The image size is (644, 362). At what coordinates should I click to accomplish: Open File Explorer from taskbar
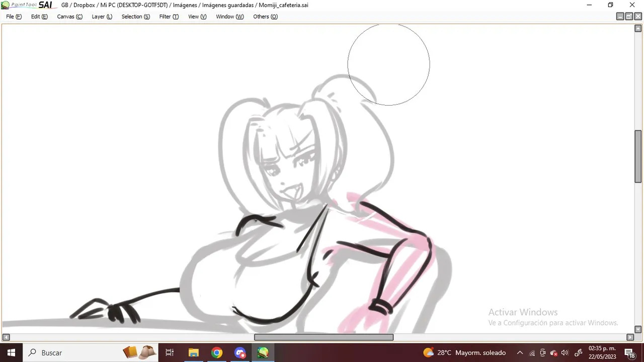[193, 352]
